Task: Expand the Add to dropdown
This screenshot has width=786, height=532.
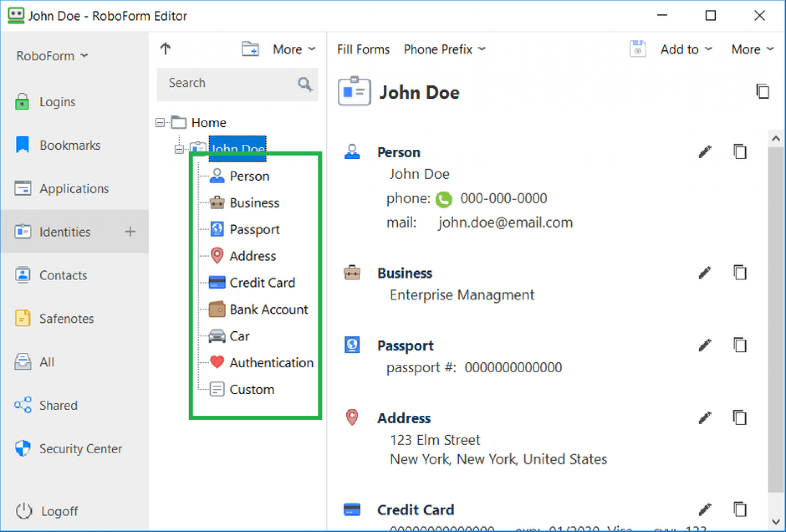Action: (x=686, y=49)
